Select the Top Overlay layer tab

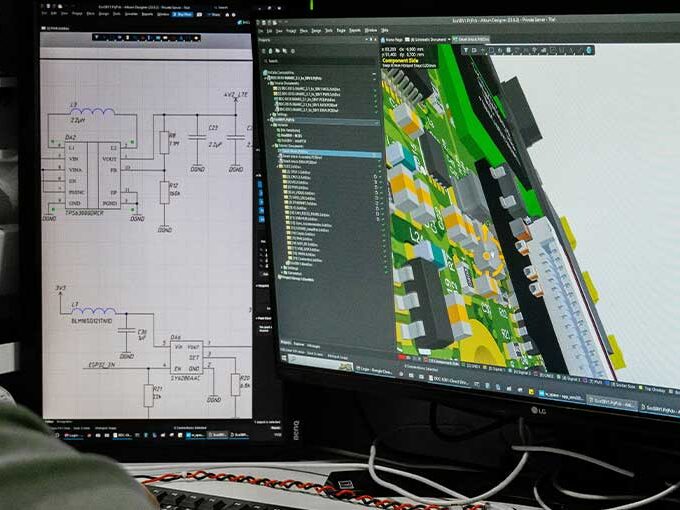654,389
